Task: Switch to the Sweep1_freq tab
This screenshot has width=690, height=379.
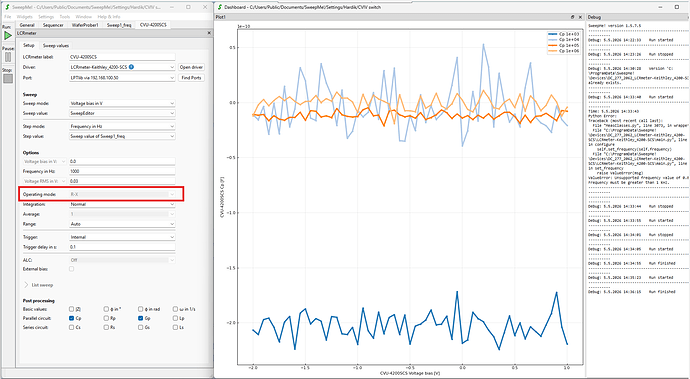Action: click(119, 25)
